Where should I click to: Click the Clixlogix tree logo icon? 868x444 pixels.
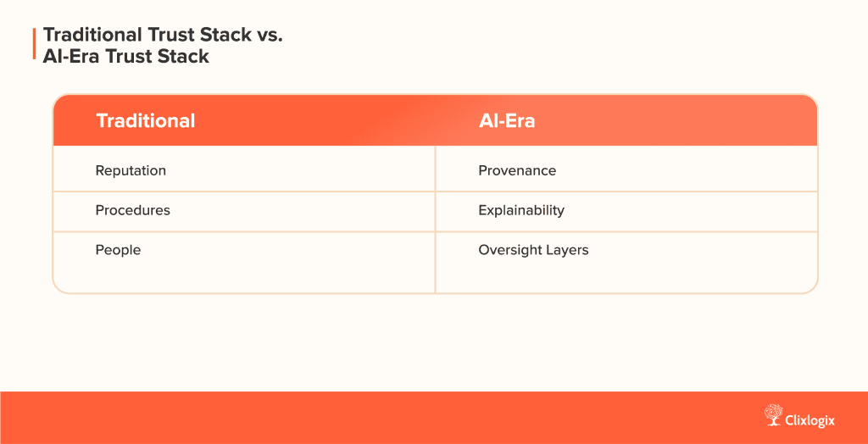pyautogui.click(x=772, y=414)
